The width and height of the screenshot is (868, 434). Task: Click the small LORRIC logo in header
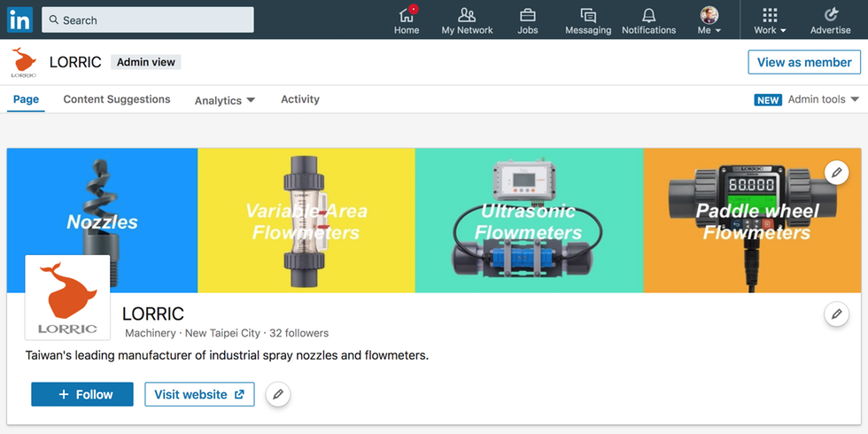tap(24, 62)
